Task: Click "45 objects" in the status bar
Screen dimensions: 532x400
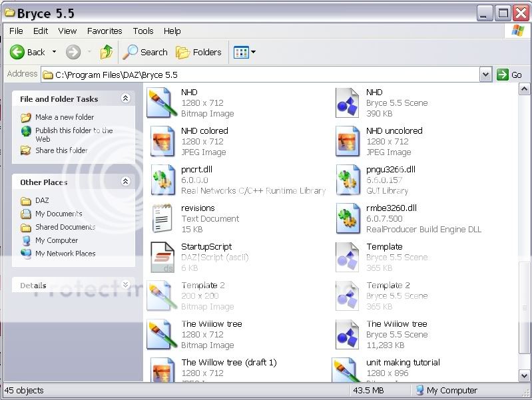Action: click(x=24, y=391)
